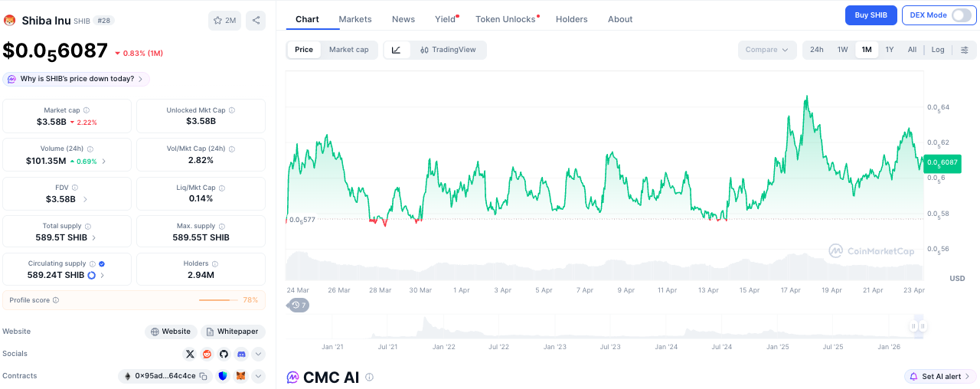Add SHIB to MetaMask via fox icon
This screenshot has height=389, width=980.
pyautogui.click(x=240, y=376)
